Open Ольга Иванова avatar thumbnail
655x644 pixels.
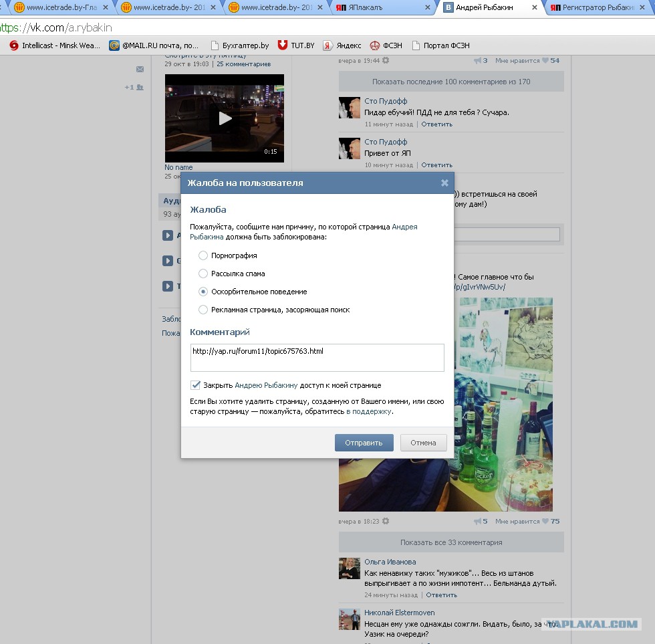(349, 568)
